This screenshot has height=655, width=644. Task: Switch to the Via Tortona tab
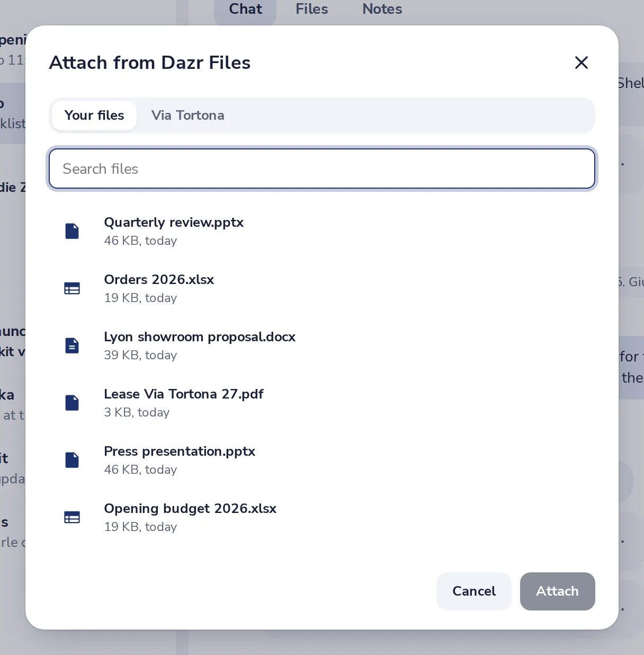coord(188,116)
